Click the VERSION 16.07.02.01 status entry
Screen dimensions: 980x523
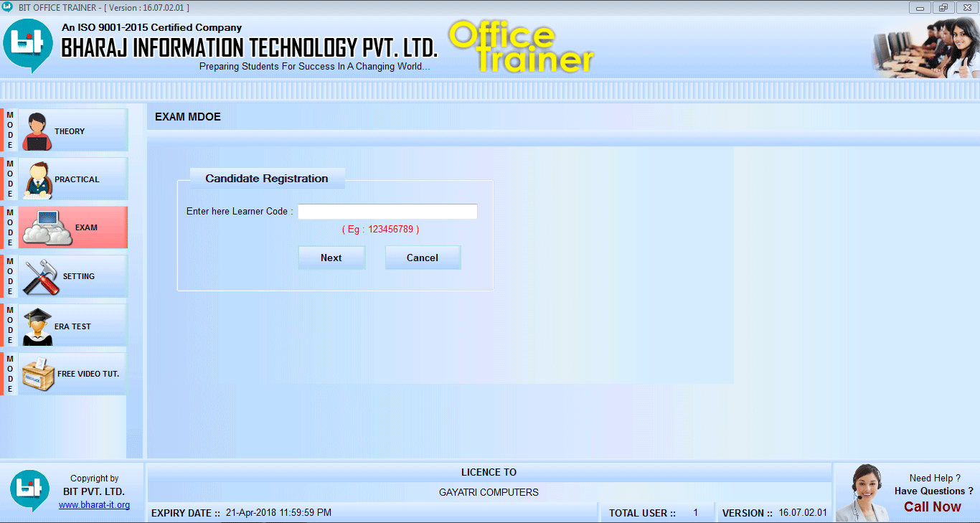pos(775,513)
